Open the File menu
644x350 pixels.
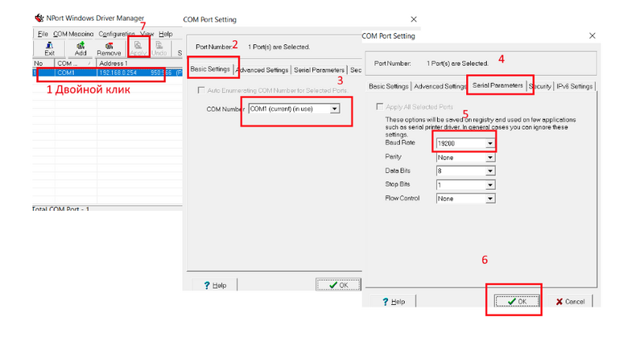coord(43,34)
